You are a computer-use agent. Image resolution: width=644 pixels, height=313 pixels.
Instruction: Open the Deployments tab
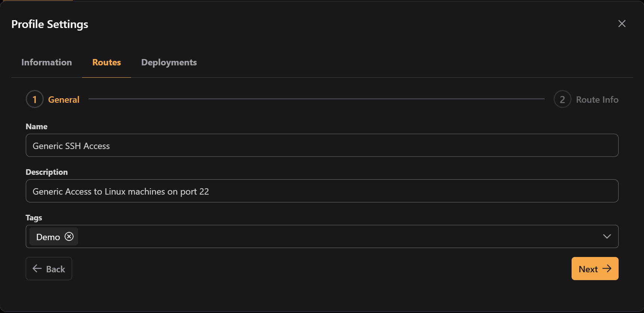(x=169, y=62)
